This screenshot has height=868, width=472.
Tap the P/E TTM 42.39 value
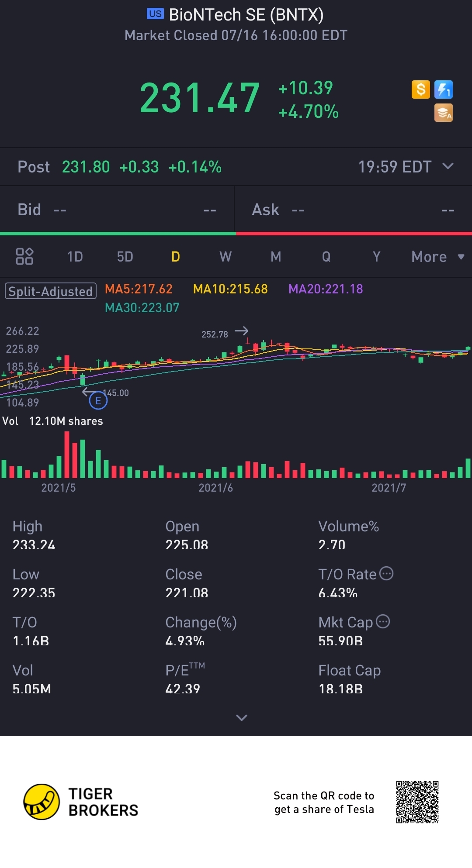tap(183, 689)
